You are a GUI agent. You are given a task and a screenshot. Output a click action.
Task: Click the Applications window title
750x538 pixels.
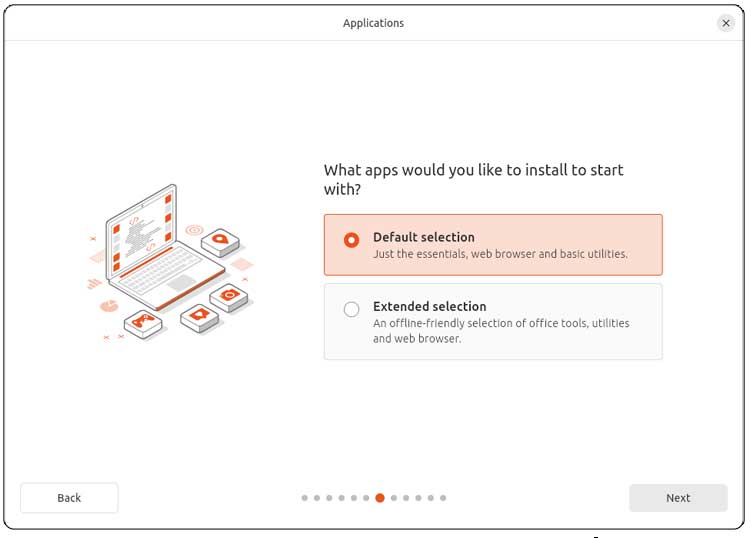click(373, 23)
